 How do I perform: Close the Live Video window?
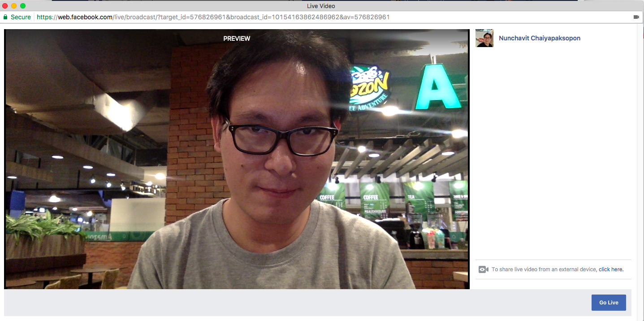(x=5, y=6)
